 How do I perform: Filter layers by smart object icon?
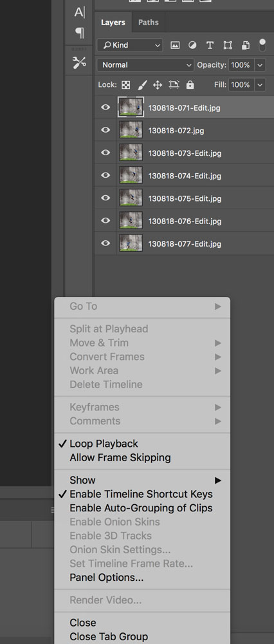[245, 46]
